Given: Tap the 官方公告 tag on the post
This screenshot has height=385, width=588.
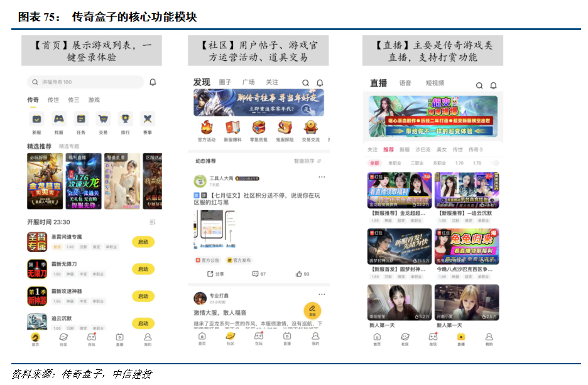Looking at the screenshot, I should tap(207, 260).
